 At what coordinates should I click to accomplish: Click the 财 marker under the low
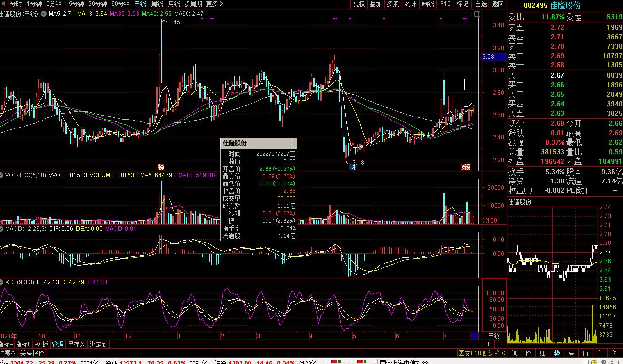click(x=352, y=167)
